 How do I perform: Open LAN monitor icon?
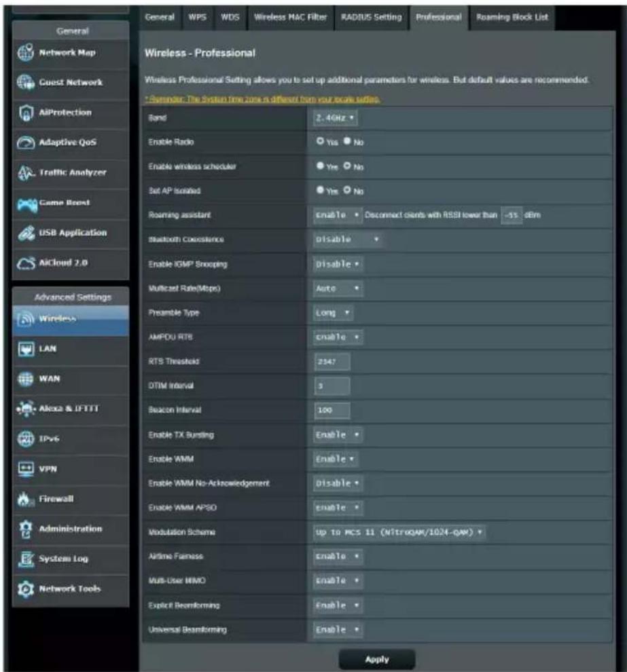point(26,349)
